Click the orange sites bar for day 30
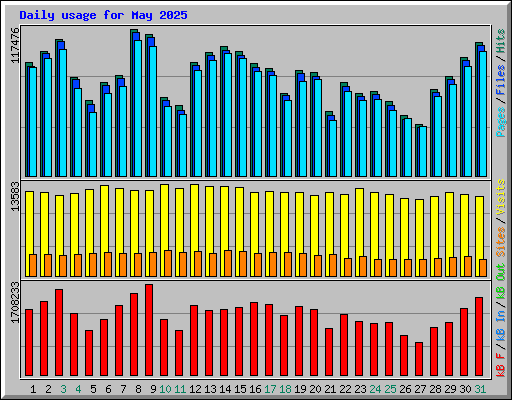Image resolution: width=512 pixels, height=400 pixels. pos(468,266)
